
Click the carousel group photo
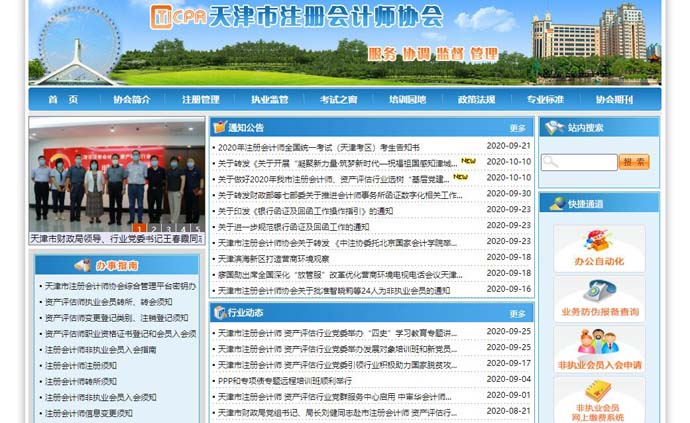(117, 175)
